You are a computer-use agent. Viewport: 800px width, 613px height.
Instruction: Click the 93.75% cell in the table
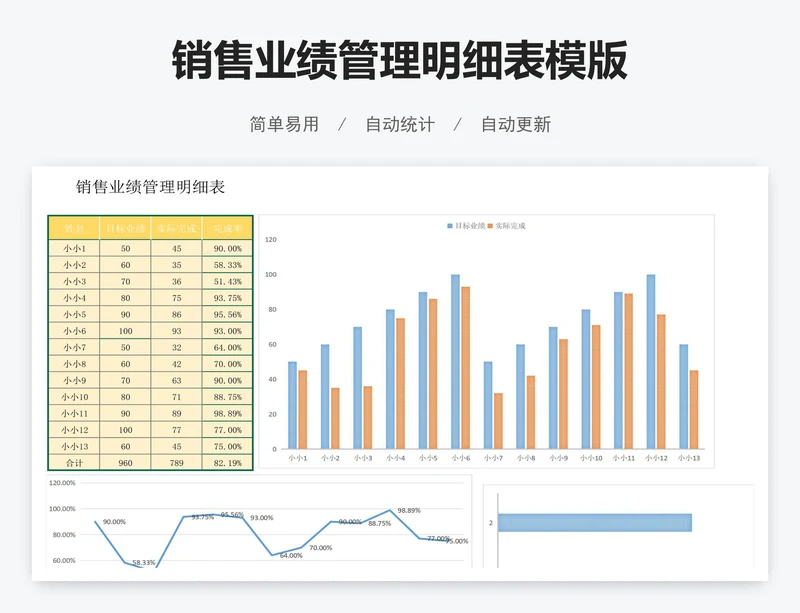228,298
